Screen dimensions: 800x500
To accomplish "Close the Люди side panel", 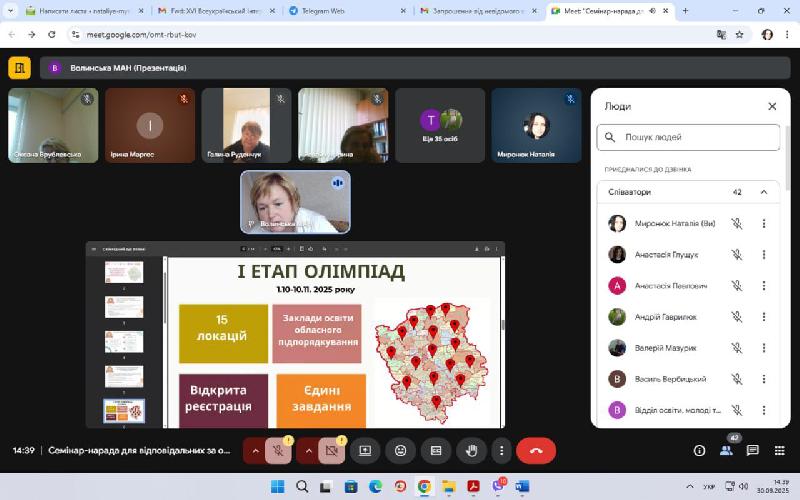I will coord(772,106).
